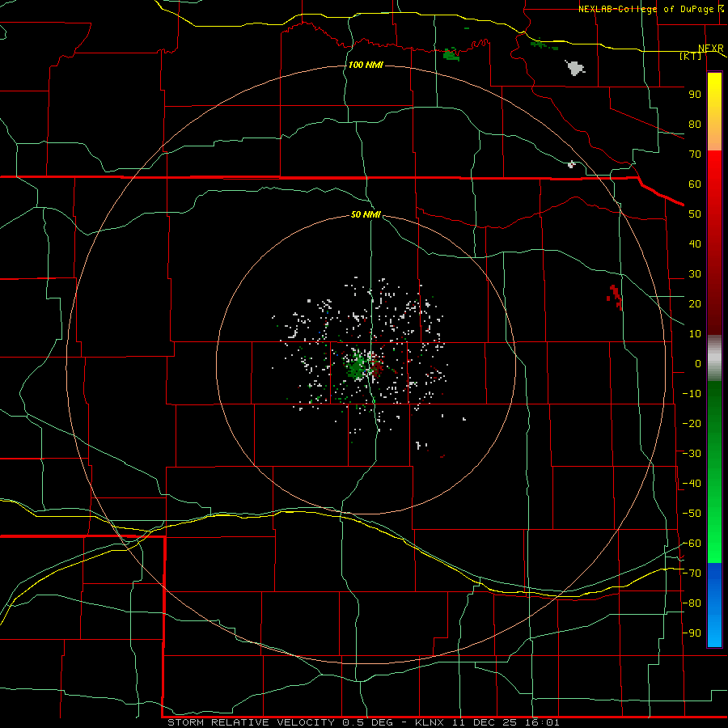Click the 80 value on velocity scale
Image resolution: width=728 pixels, height=728 pixels.
pos(695,124)
